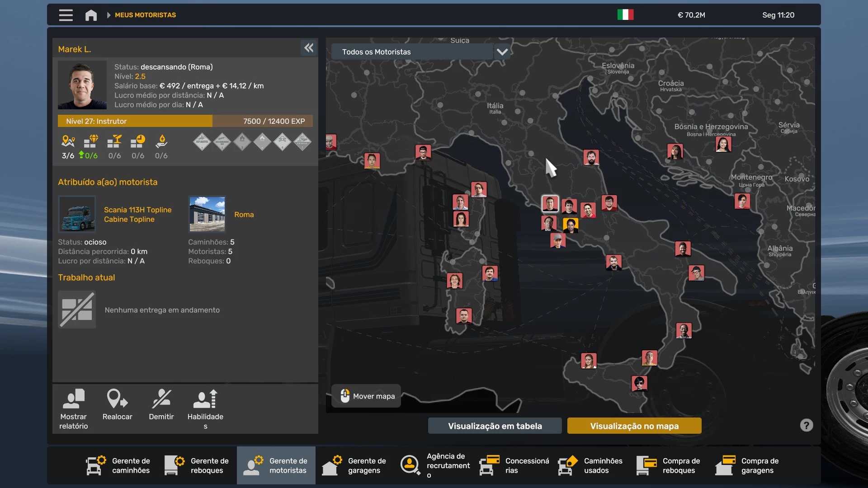Open Agência de recrutamento tab

tap(435, 465)
